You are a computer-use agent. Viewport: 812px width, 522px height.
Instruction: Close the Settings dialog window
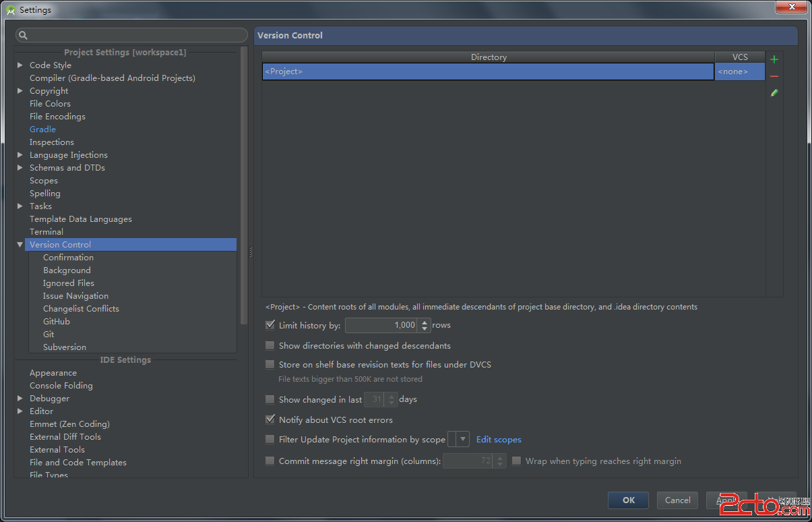coord(790,7)
